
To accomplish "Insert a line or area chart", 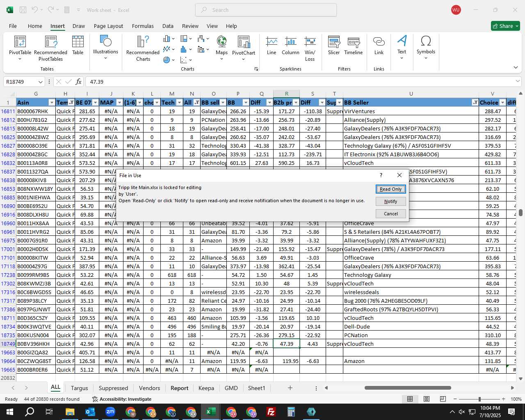I will click(169, 49).
